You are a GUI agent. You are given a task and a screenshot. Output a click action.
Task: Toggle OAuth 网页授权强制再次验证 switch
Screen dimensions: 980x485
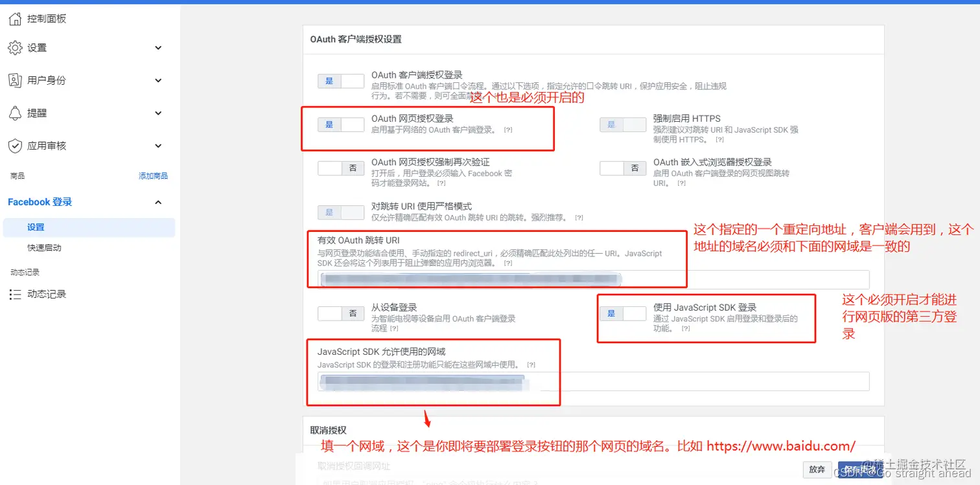[341, 168]
